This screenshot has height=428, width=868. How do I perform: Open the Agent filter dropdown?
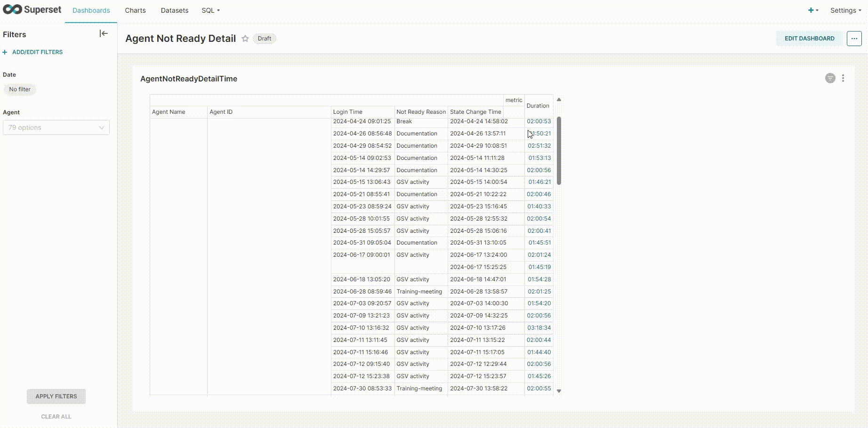pyautogui.click(x=56, y=127)
